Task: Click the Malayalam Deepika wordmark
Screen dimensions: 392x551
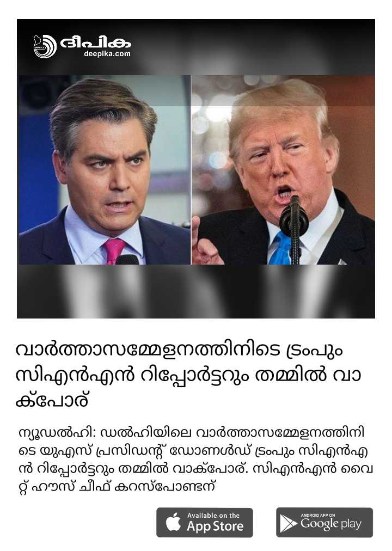Action: click(x=95, y=42)
